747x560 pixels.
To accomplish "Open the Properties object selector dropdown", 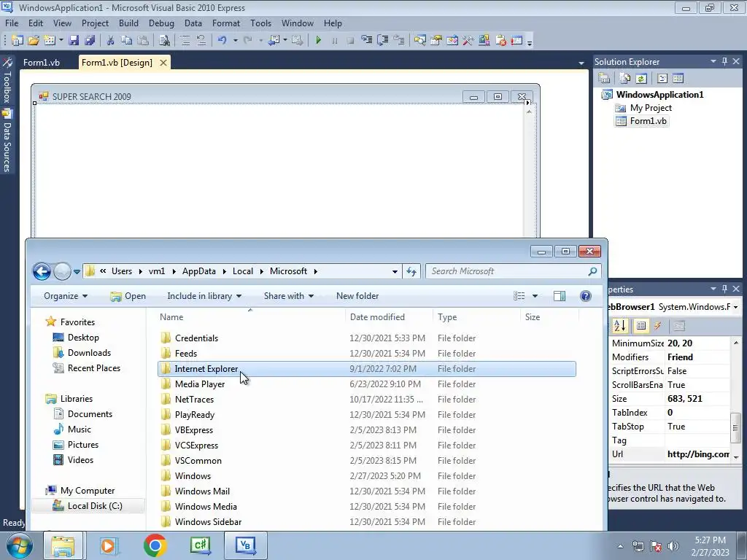I will pyautogui.click(x=736, y=307).
